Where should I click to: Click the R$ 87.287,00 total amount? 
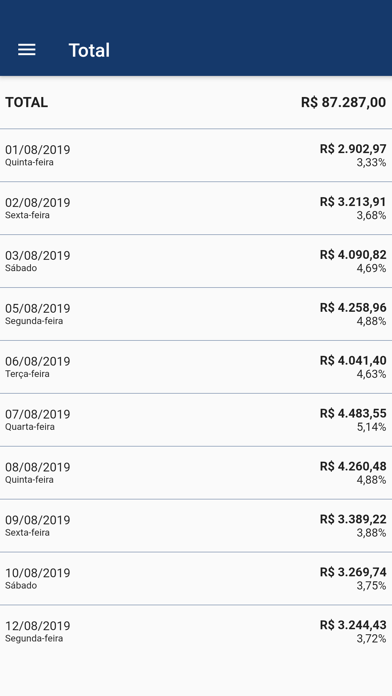coord(344,103)
